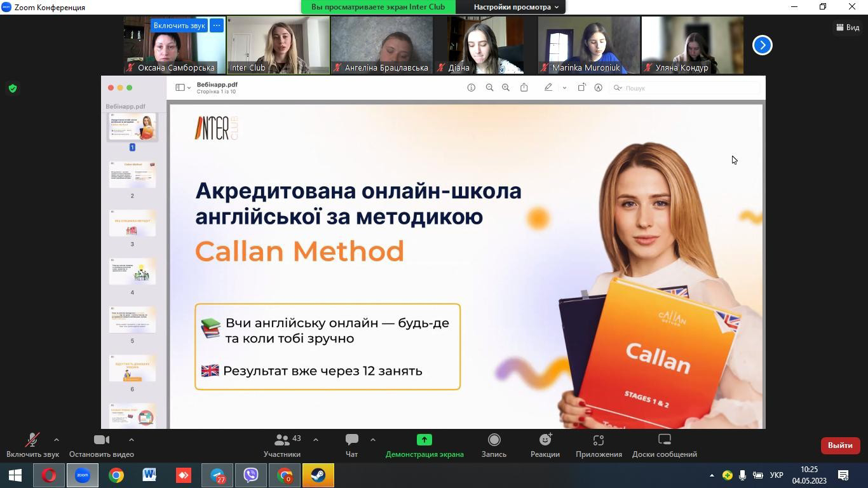Click red close dot of PDF window
868x488 pixels.
111,88
